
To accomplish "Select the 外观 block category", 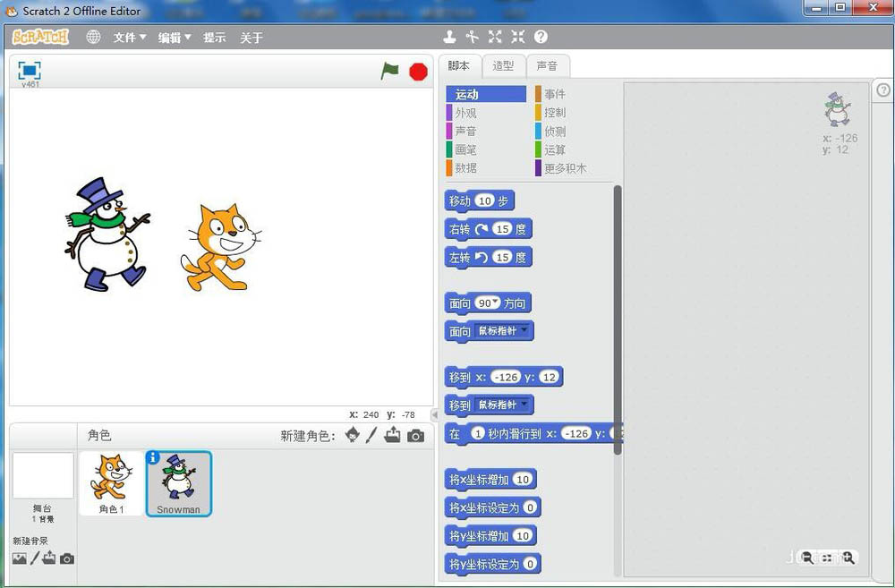I will 486,113.
